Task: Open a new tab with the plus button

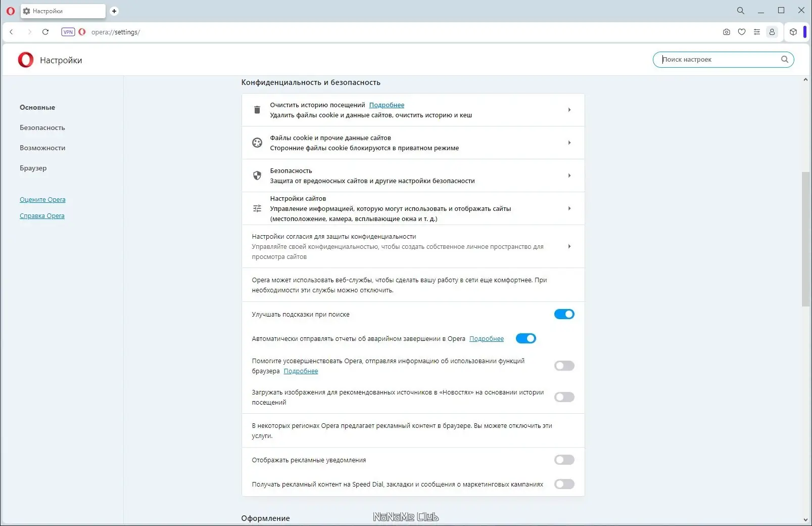Action: (x=114, y=11)
